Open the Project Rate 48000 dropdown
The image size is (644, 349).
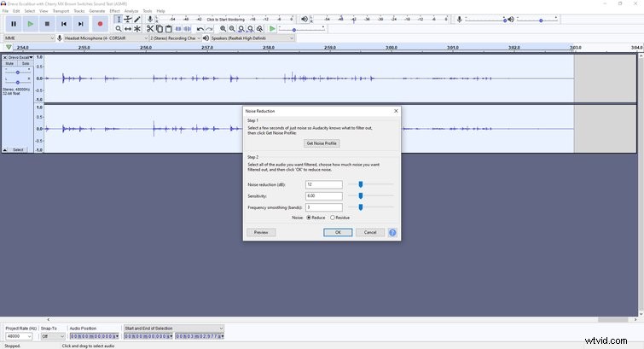19,336
